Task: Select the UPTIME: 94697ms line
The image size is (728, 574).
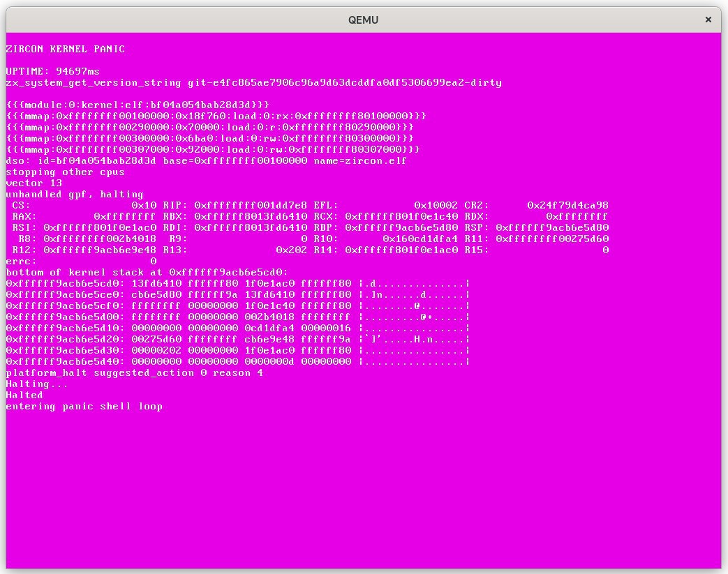Action: tap(53, 71)
